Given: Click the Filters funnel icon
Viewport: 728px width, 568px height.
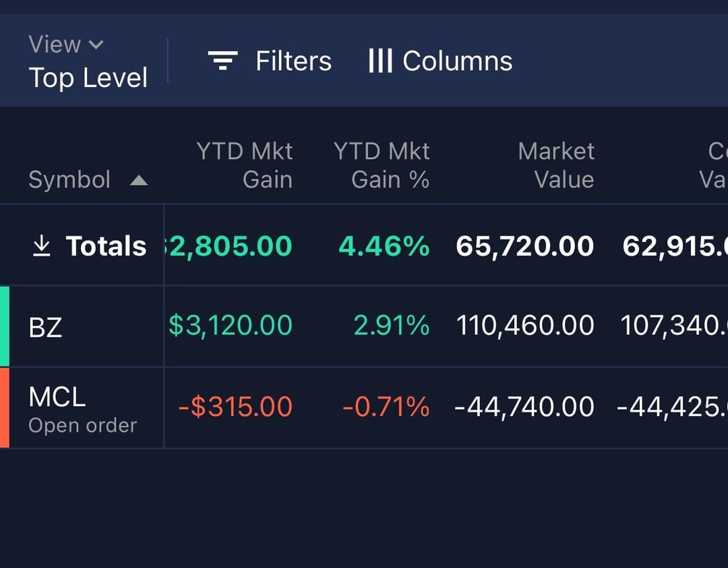Looking at the screenshot, I should (222, 61).
